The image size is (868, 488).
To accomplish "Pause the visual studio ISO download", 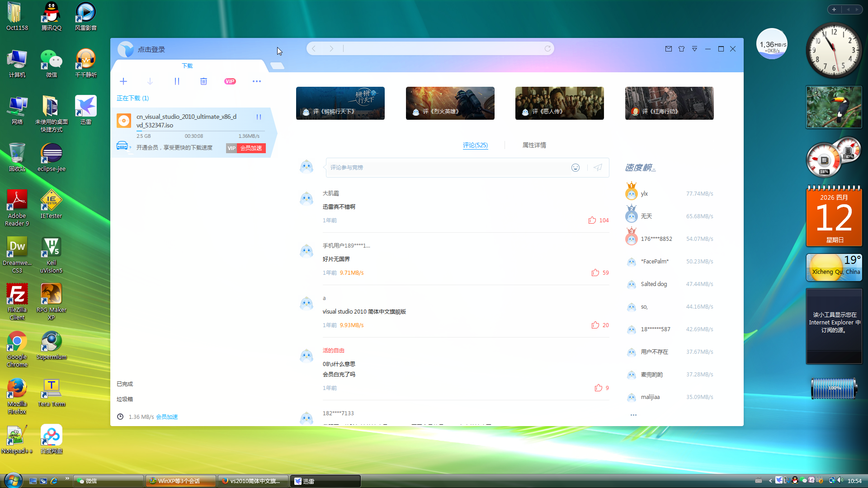I will tap(259, 117).
